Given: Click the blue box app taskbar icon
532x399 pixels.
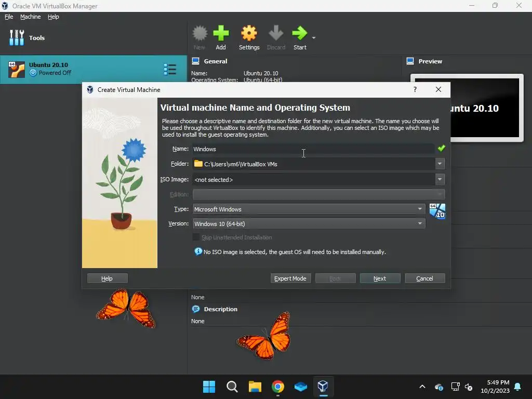Looking at the screenshot, I should (301, 387).
